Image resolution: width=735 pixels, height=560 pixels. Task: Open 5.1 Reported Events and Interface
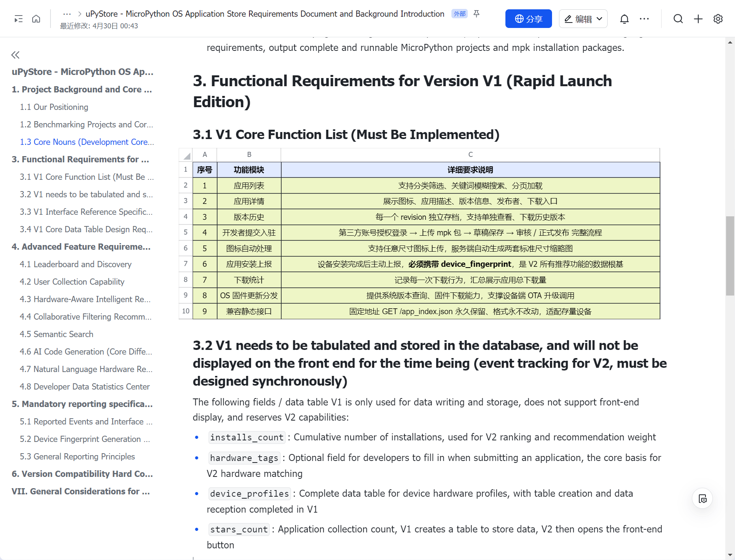[x=86, y=421]
